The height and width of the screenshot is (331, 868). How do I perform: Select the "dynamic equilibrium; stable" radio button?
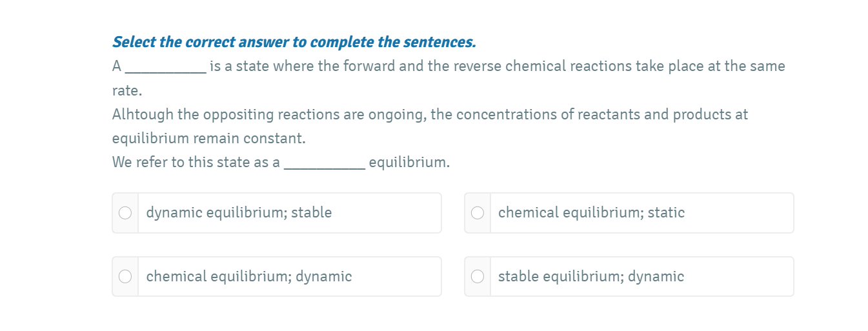[x=125, y=213]
